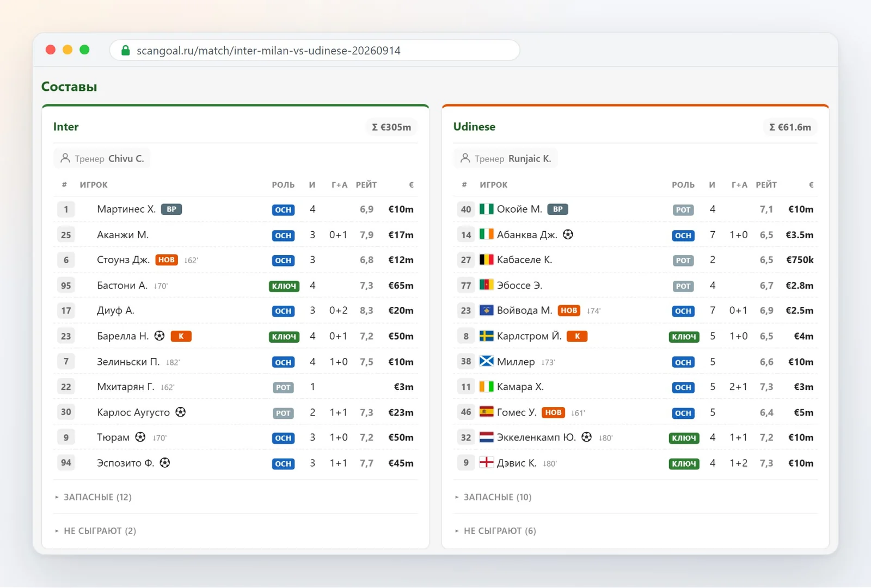Click the Belgium flag next to Кабаселе К.
Image resolution: width=871 pixels, height=588 pixels.
coord(486,259)
